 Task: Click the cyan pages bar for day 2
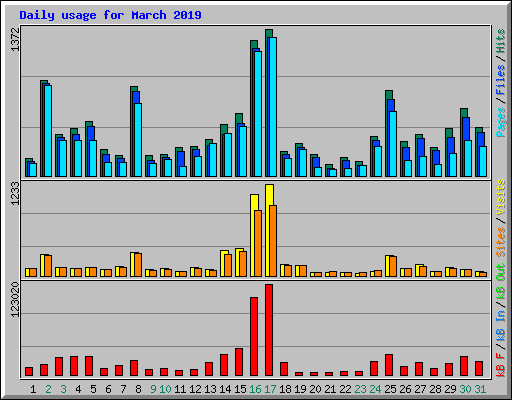[48, 131]
